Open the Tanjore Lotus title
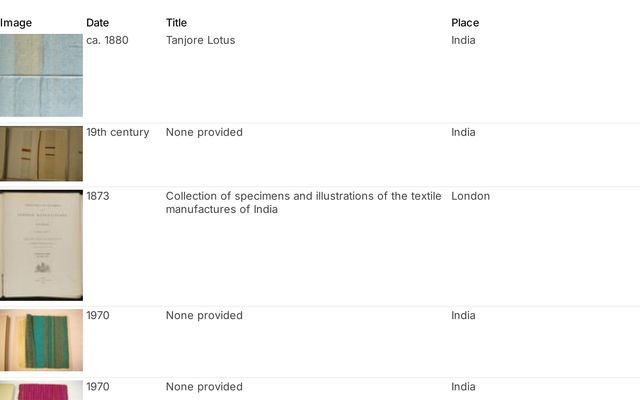The image size is (640, 400). [200, 41]
